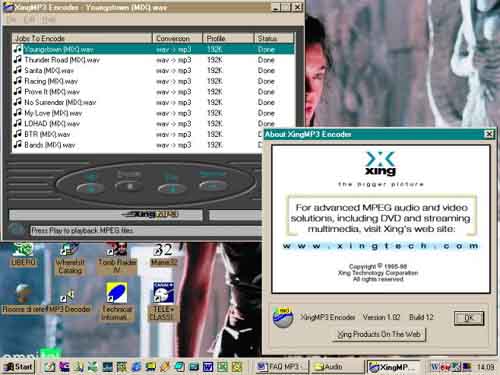Click the Xing logo in the About dialog

pos(381,163)
